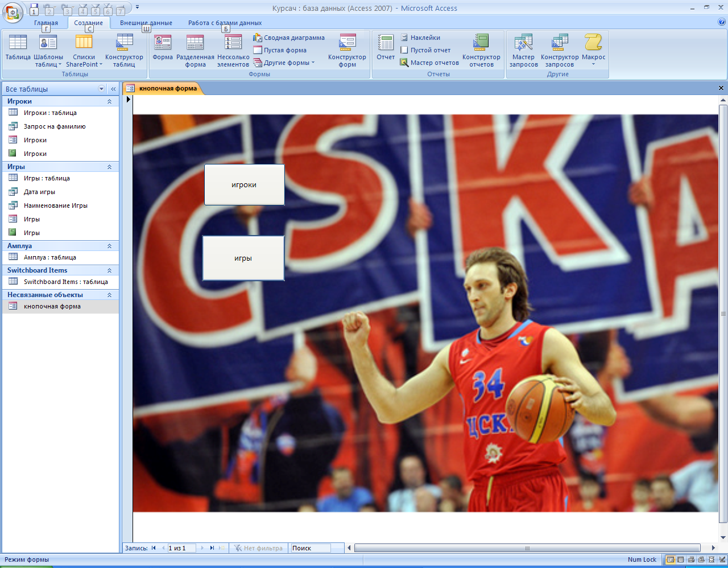
Task: Click the кнопочная форма document tab
Action: tap(163, 88)
